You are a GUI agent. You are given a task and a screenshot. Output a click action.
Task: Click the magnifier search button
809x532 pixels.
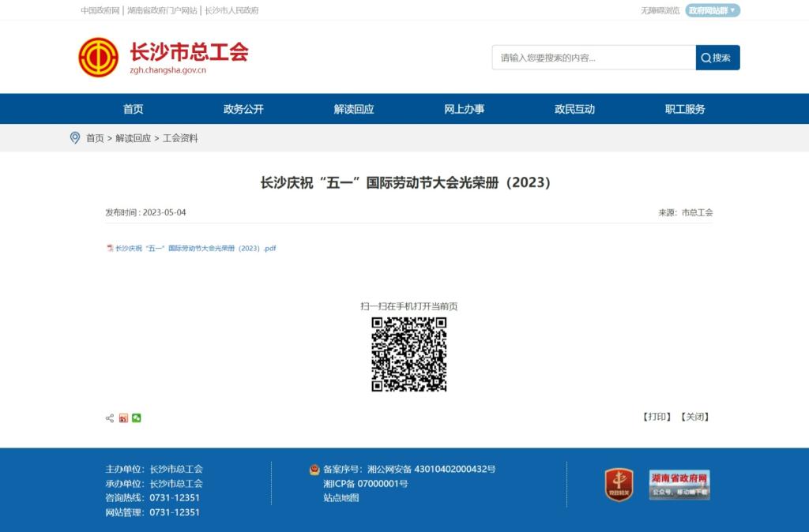click(717, 58)
